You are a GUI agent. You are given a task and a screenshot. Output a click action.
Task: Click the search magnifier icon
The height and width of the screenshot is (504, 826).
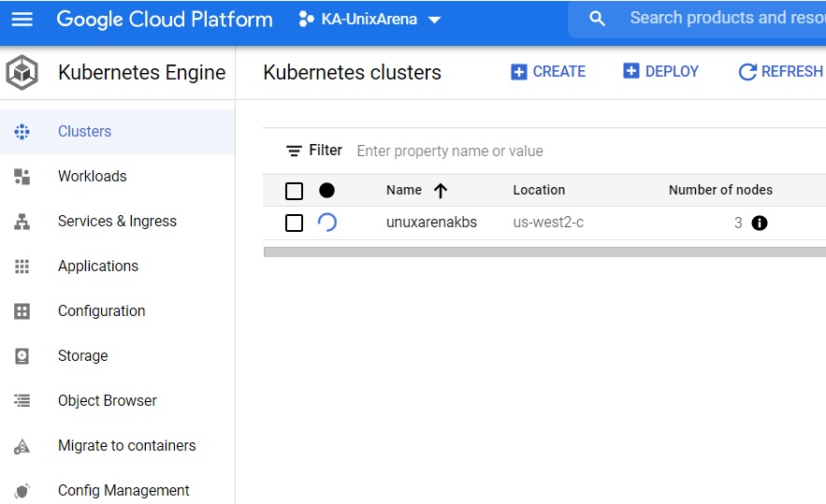pyautogui.click(x=596, y=19)
